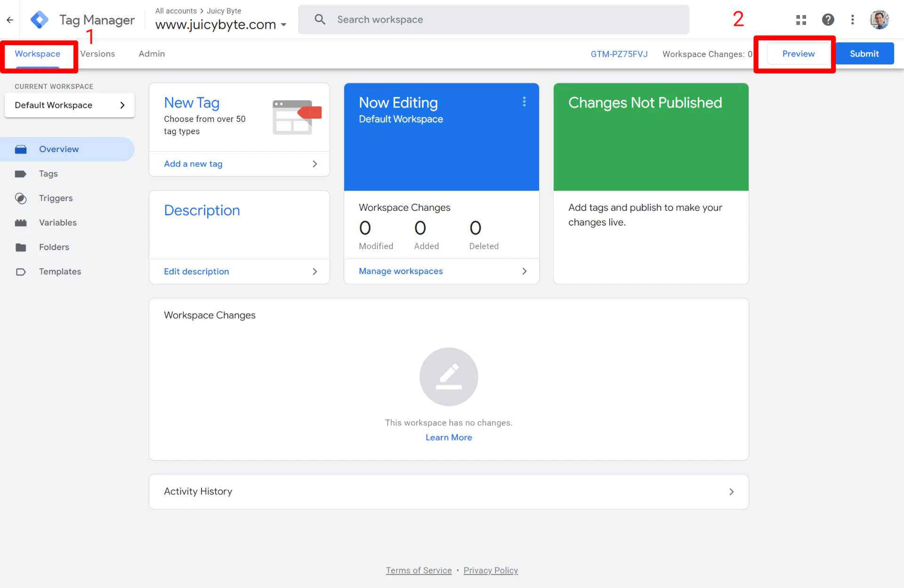The image size is (904, 588).
Task: Open the Learn More link
Action: coord(448,437)
